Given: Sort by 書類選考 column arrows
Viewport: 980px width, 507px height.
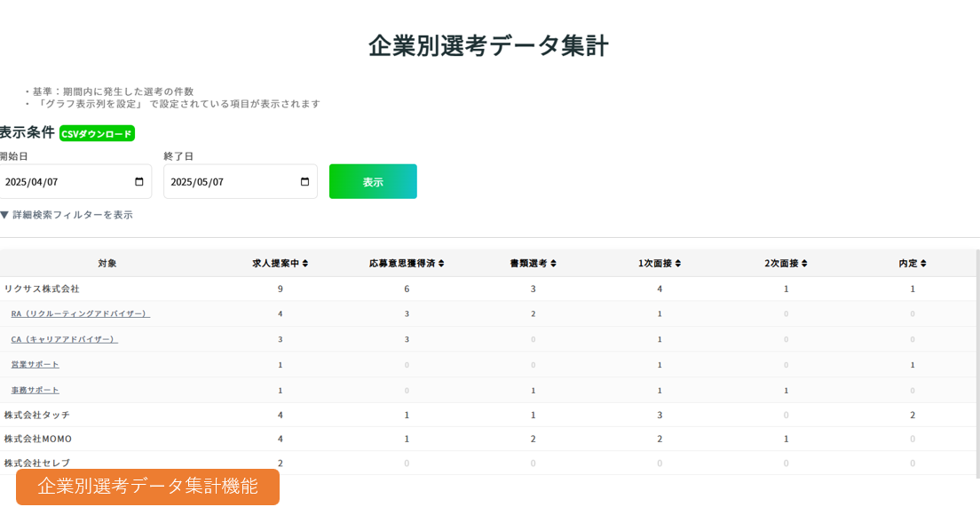Looking at the screenshot, I should point(553,264).
